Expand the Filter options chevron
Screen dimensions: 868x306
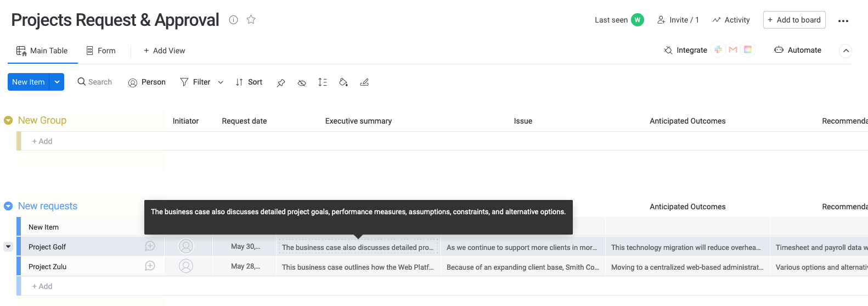[221, 82]
